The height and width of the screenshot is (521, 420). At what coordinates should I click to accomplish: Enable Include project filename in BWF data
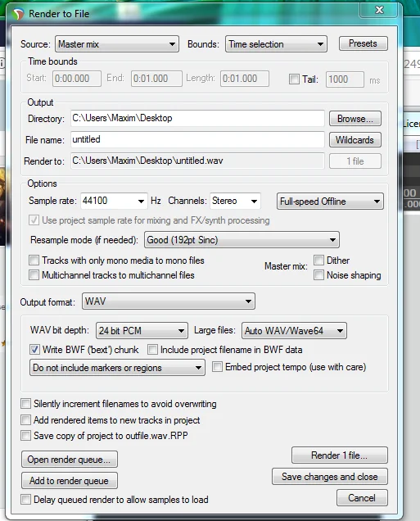coord(153,350)
